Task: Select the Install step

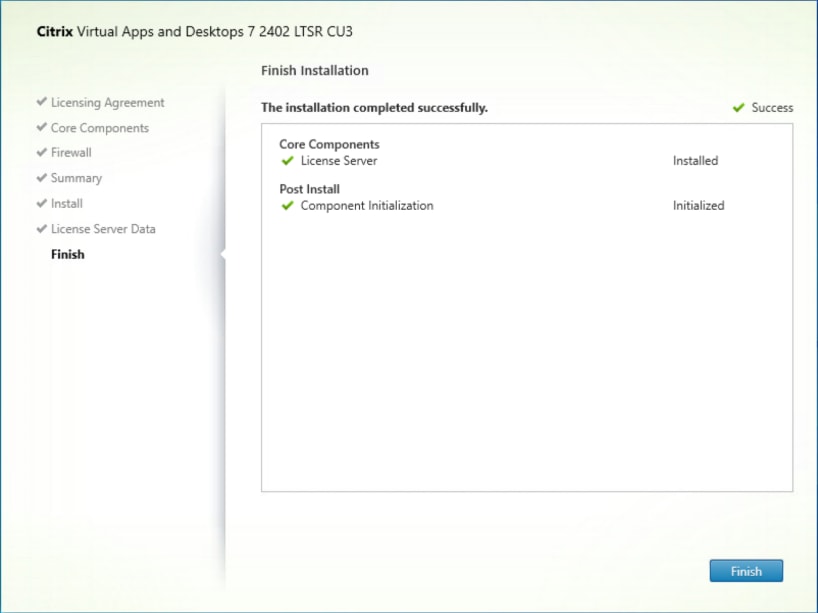Action: (67, 203)
